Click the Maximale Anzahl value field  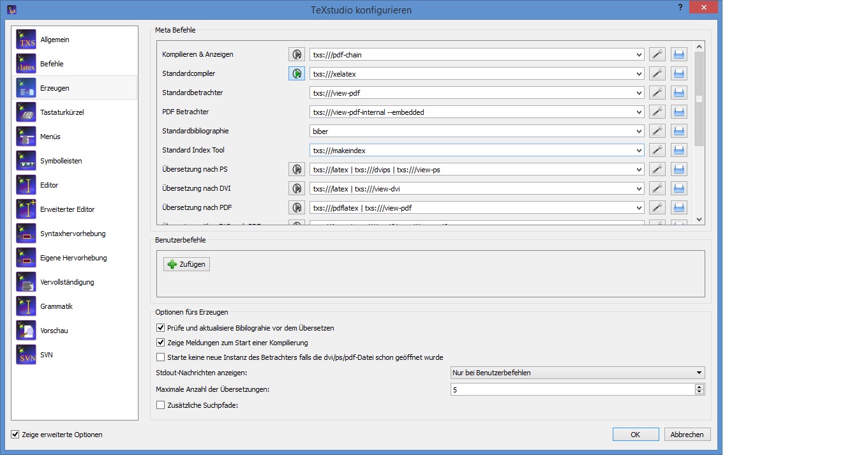pos(572,389)
